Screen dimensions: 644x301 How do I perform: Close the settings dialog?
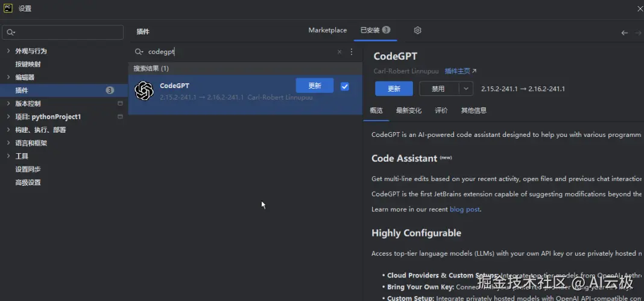(640, 8)
